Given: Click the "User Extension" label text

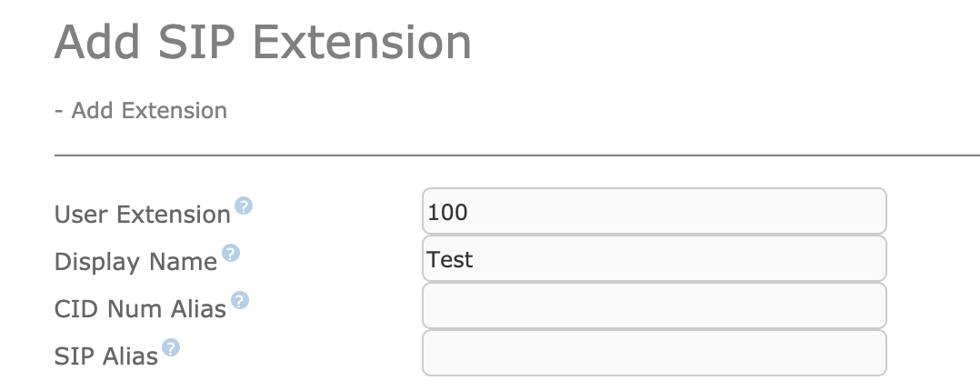Looking at the screenshot, I should [x=143, y=215].
